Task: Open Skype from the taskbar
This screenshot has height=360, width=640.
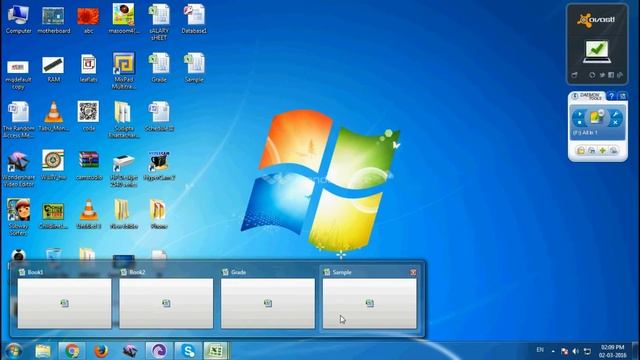Action: [x=188, y=351]
